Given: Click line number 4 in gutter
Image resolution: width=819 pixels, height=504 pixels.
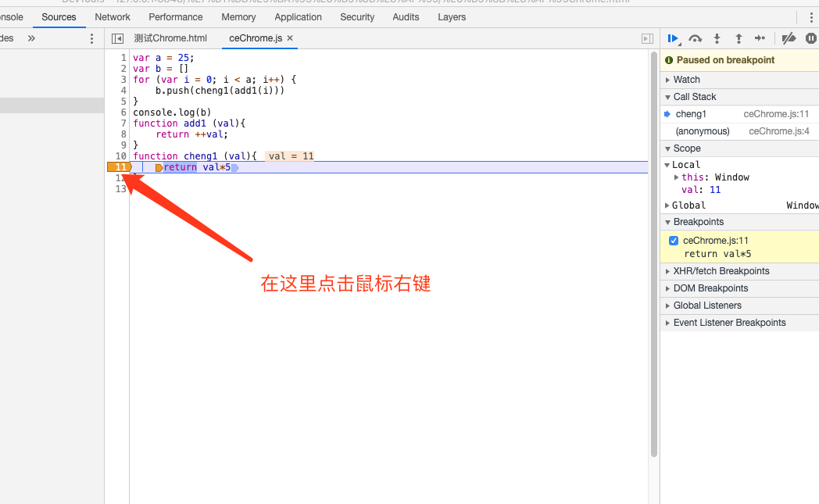Looking at the screenshot, I should coord(123,91).
